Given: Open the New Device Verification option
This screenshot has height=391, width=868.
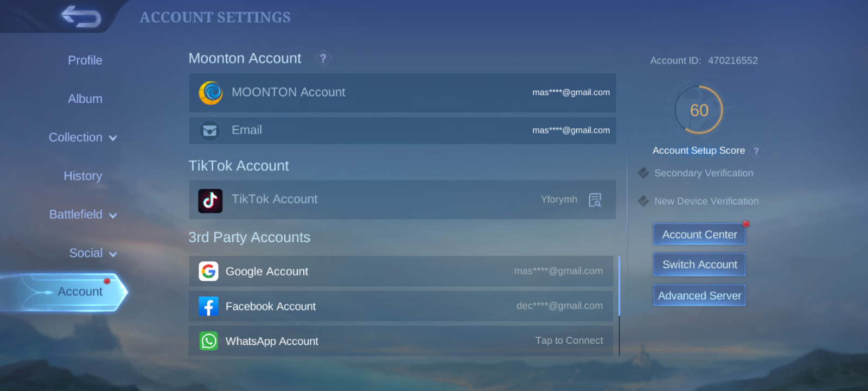Looking at the screenshot, I should pos(706,201).
